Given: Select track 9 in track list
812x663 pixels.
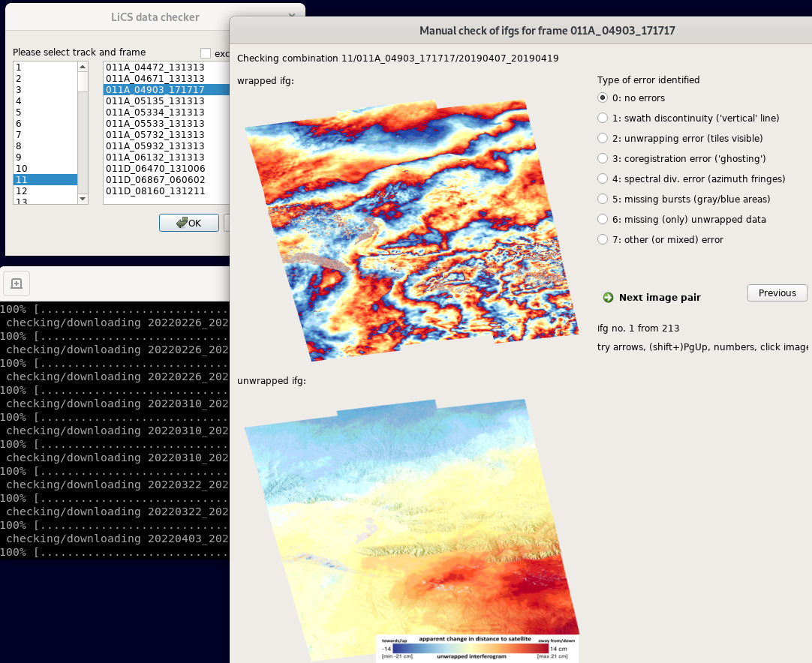Looking at the screenshot, I should point(45,157).
